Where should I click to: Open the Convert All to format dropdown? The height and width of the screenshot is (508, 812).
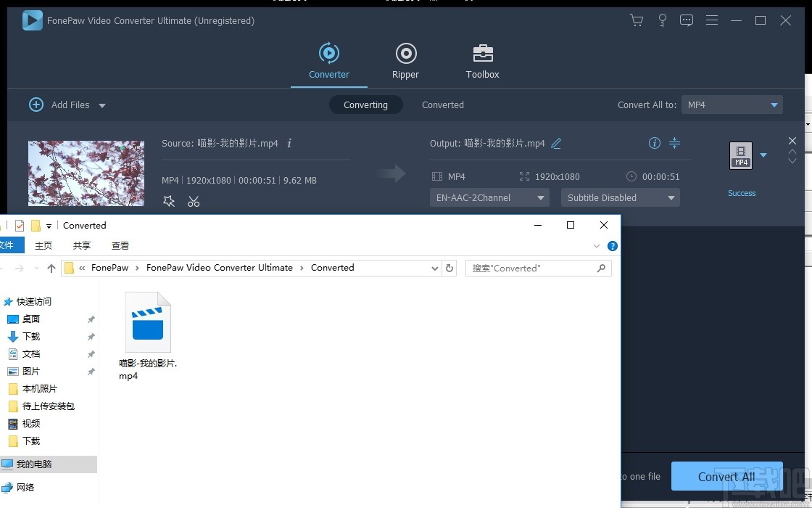(x=731, y=105)
